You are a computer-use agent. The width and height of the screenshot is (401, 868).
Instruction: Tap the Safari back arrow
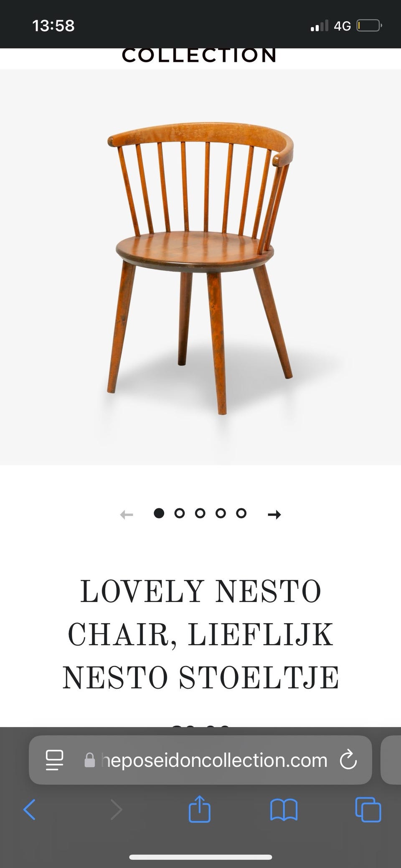click(x=29, y=810)
